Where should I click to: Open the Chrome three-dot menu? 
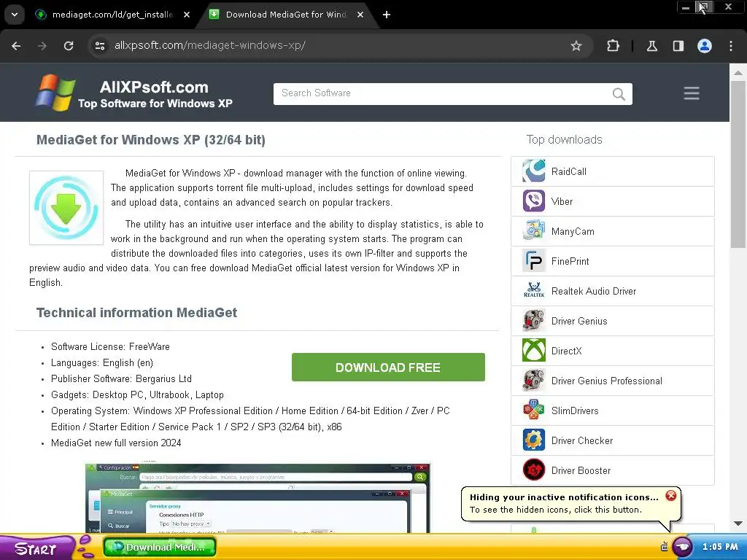pos(731,46)
